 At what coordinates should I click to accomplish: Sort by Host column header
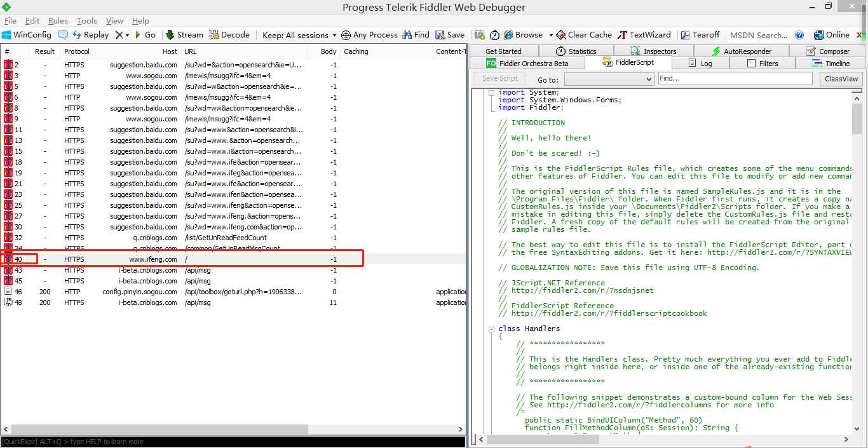(138, 51)
